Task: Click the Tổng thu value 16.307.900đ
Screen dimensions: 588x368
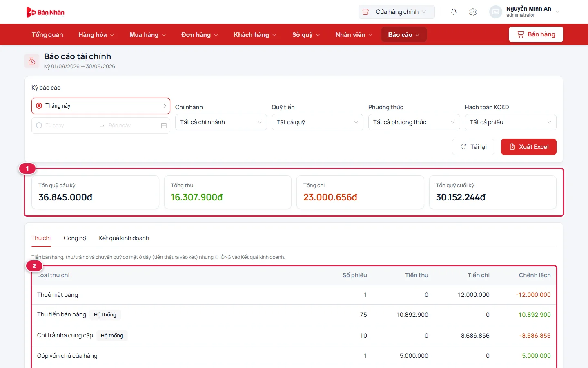Action: tap(197, 197)
